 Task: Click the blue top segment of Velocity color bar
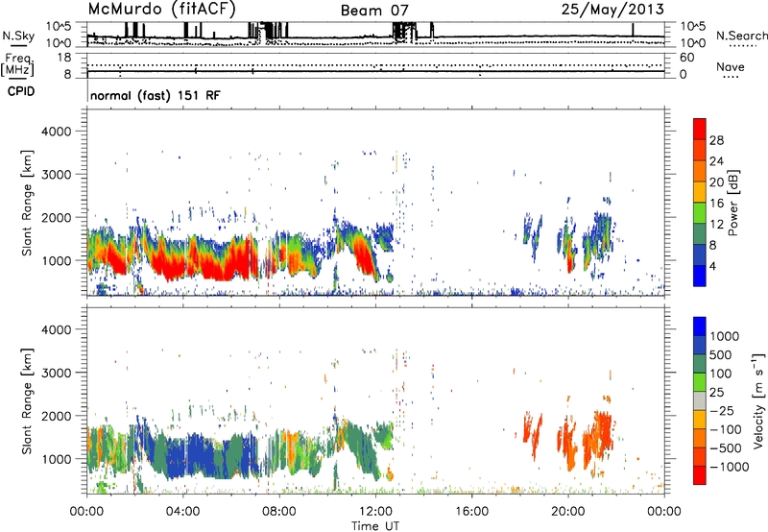click(x=700, y=326)
